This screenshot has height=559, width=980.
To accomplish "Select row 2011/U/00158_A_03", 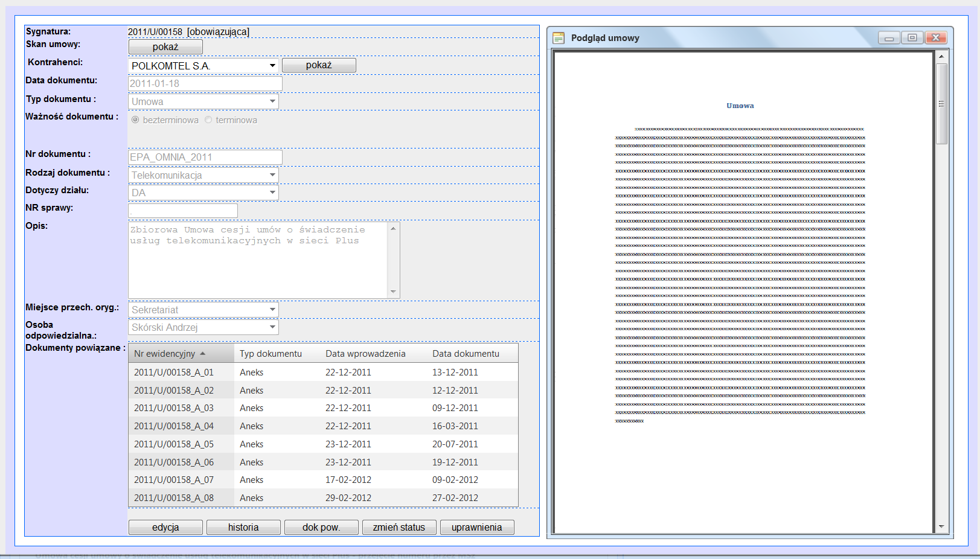I will 323,408.
